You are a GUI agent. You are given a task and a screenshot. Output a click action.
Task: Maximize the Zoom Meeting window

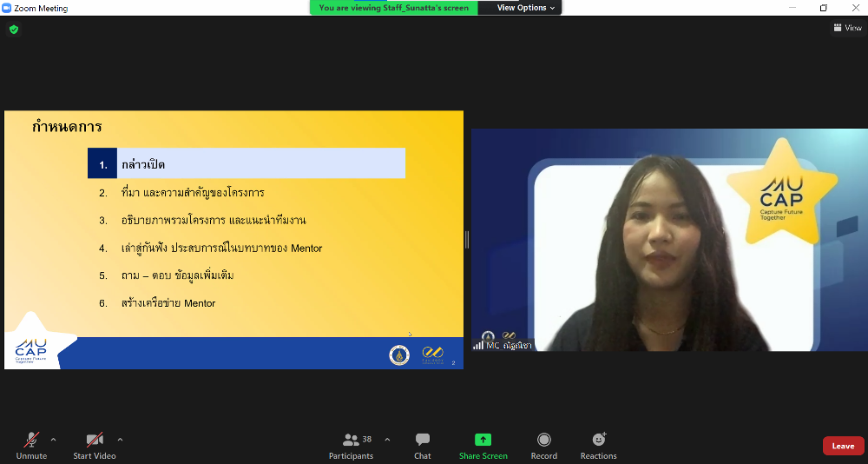[x=823, y=8]
